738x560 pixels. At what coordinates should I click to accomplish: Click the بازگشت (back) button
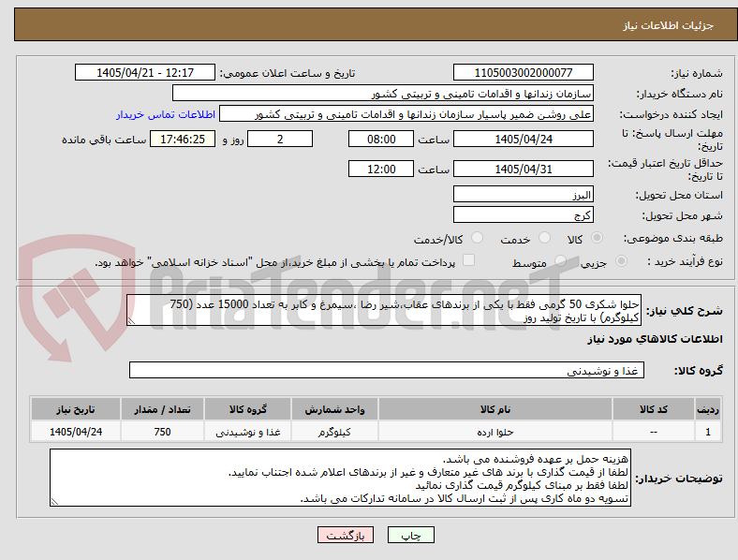click(x=346, y=535)
